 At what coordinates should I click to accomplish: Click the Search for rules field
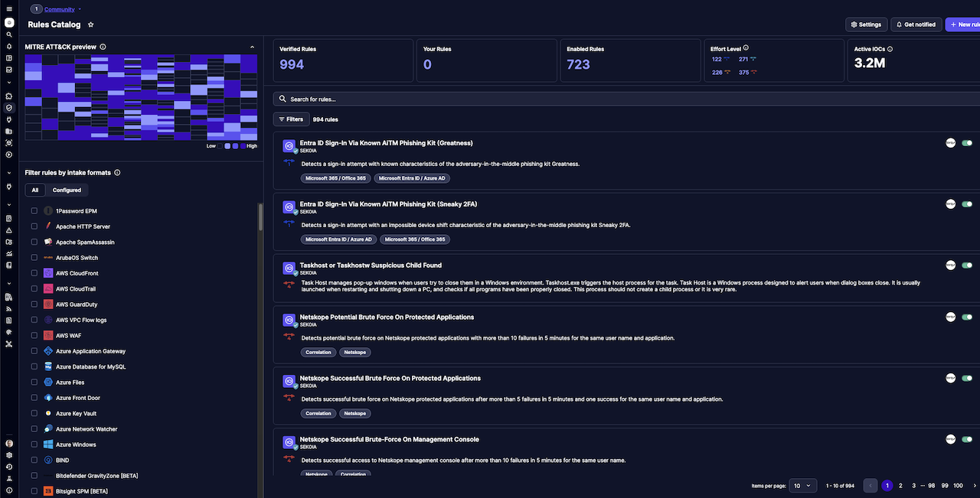pyautogui.click(x=628, y=99)
